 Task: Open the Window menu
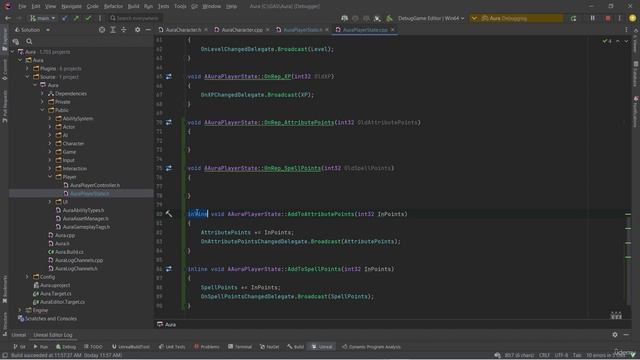211,7
